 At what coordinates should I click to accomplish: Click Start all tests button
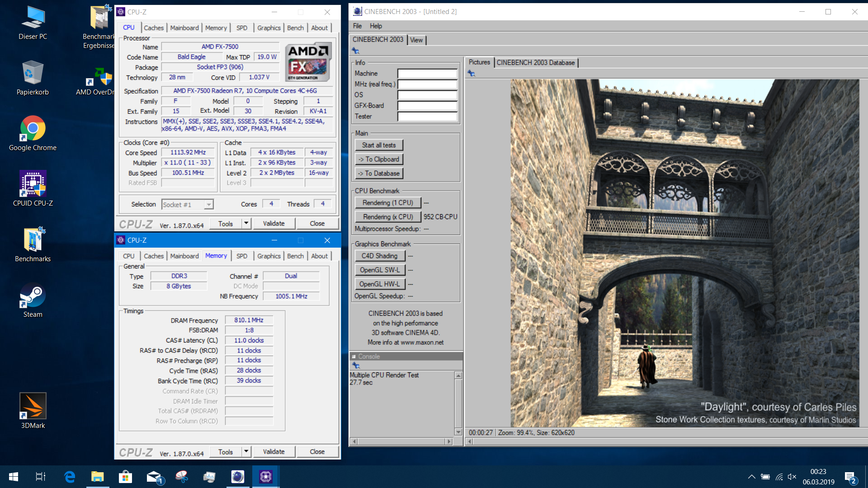pos(379,145)
